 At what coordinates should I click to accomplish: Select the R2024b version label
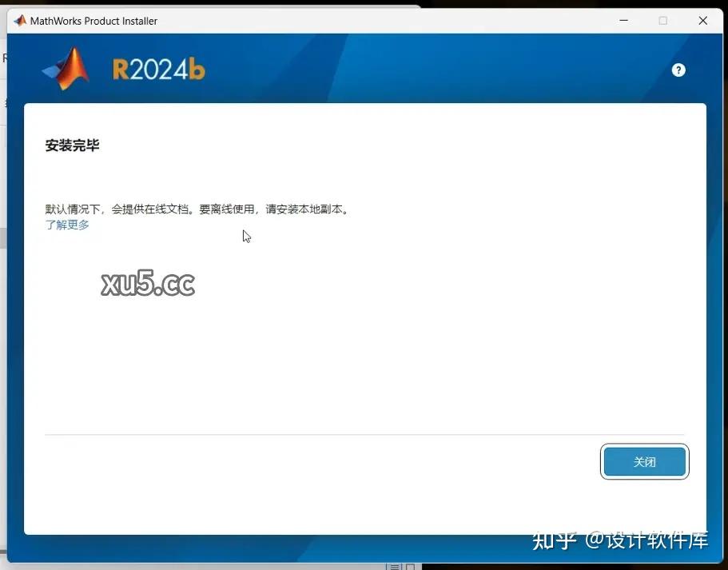pyautogui.click(x=157, y=70)
